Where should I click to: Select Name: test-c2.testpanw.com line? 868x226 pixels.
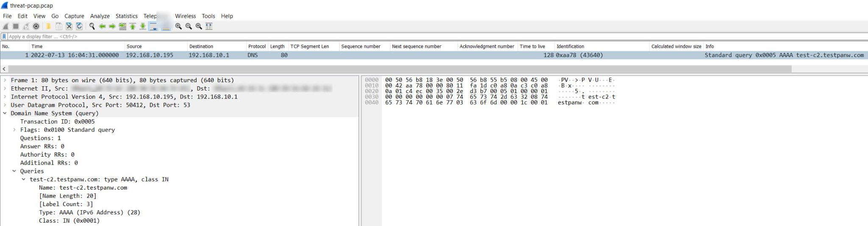[83, 187]
